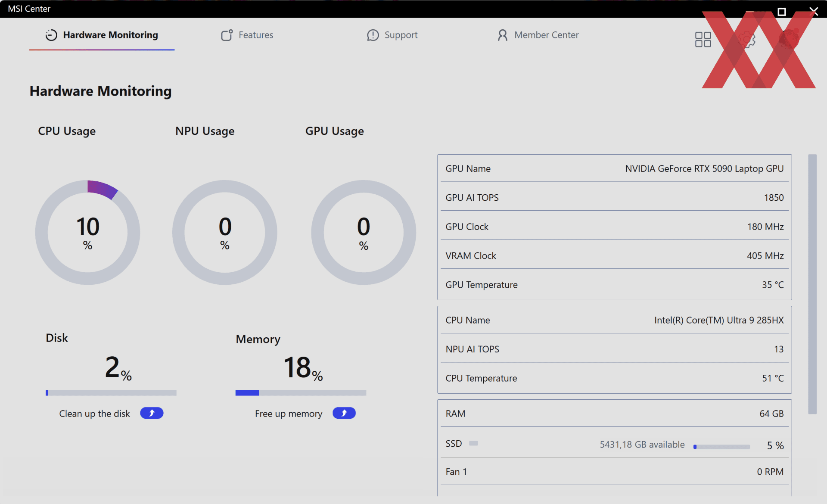
Task: Click the Hardware Monitoring page heading
Action: click(x=100, y=91)
